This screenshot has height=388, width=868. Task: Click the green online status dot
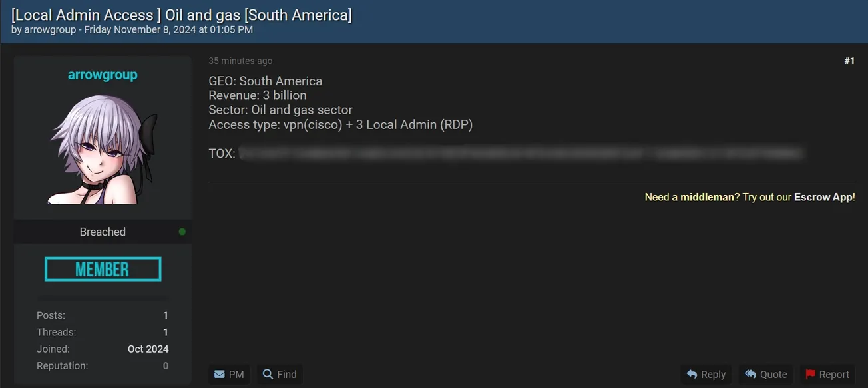182,232
